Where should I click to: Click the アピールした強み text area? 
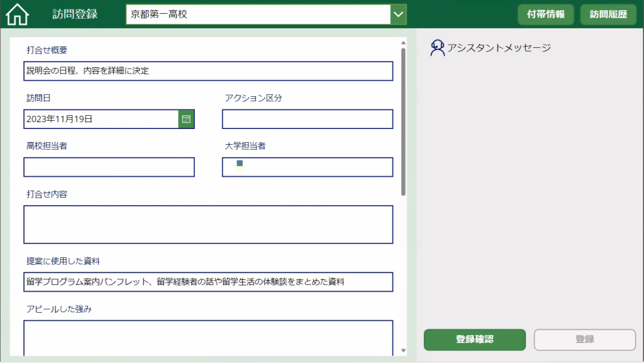tap(208, 338)
